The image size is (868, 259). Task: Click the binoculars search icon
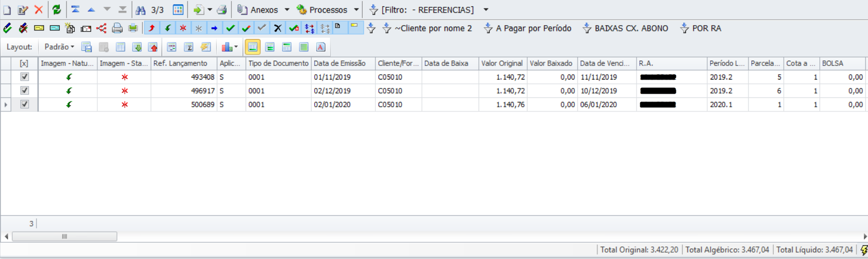point(140,9)
